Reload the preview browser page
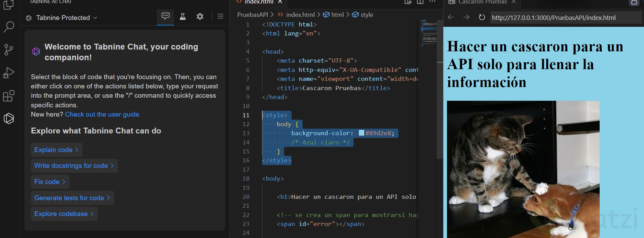Viewport: 644px width, 238px height. 482,17
